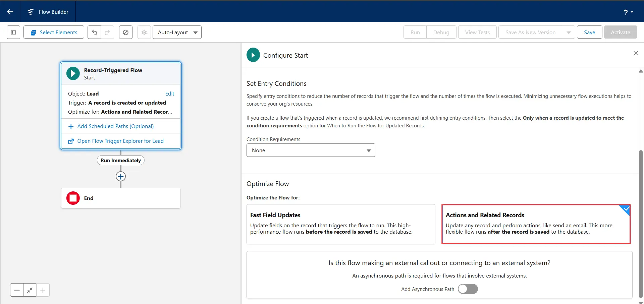Click the Run Immediately path label
Screen dimensions: 644x304
(121, 160)
